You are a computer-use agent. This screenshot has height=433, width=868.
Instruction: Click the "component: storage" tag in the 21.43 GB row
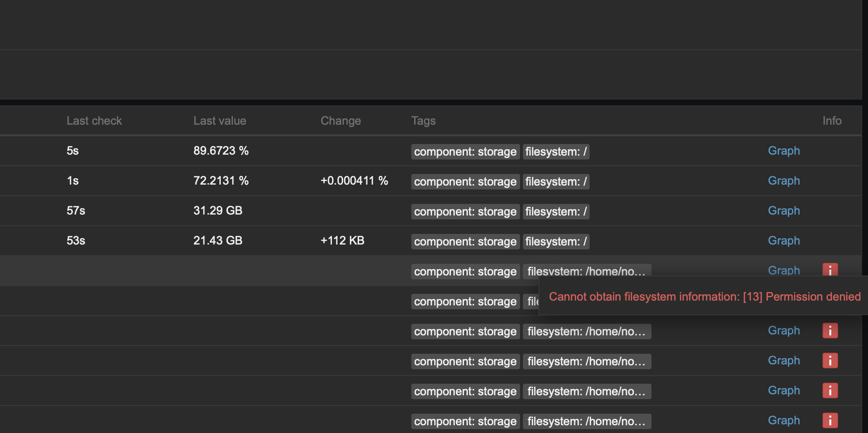(x=465, y=242)
